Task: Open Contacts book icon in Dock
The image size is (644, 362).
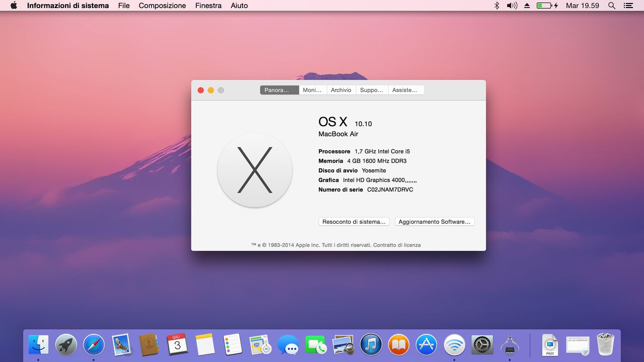Action: tap(149, 345)
